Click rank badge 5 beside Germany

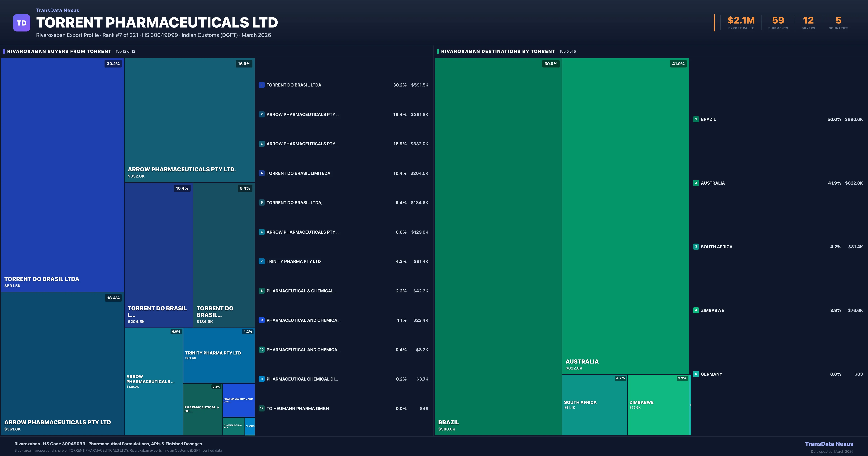coord(696,374)
